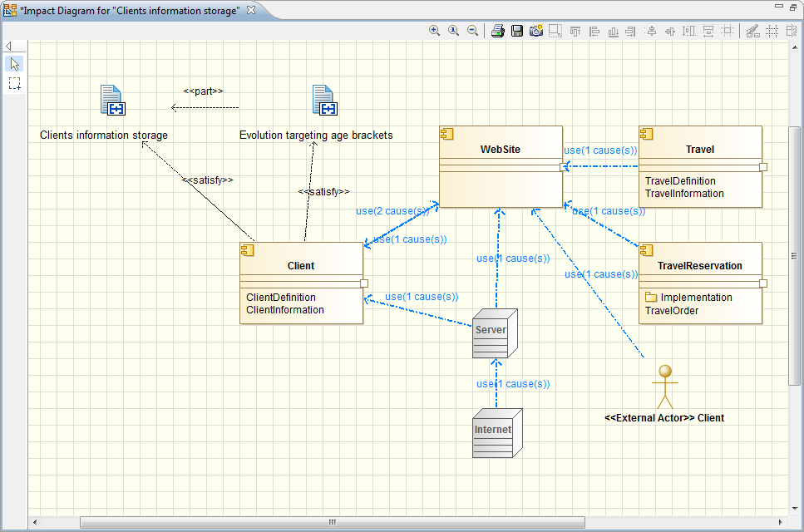Click the Implementation folder icon in TravelReservation
This screenshot has height=532, width=804.
tap(651, 298)
